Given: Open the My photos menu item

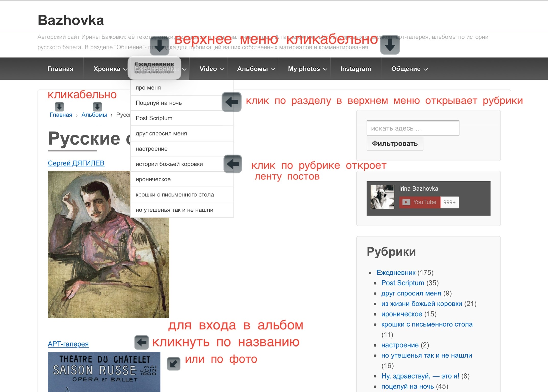Looking at the screenshot, I should [304, 69].
